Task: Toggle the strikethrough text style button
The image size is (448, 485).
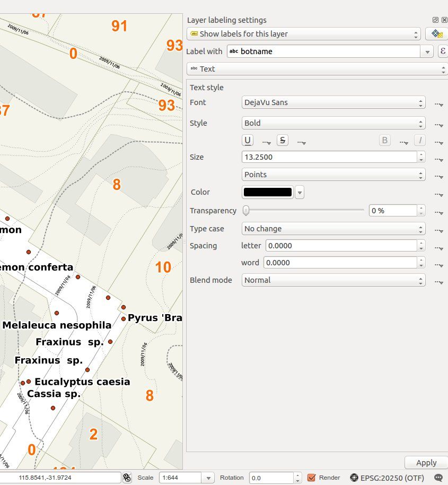Action: click(x=283, y=141)
